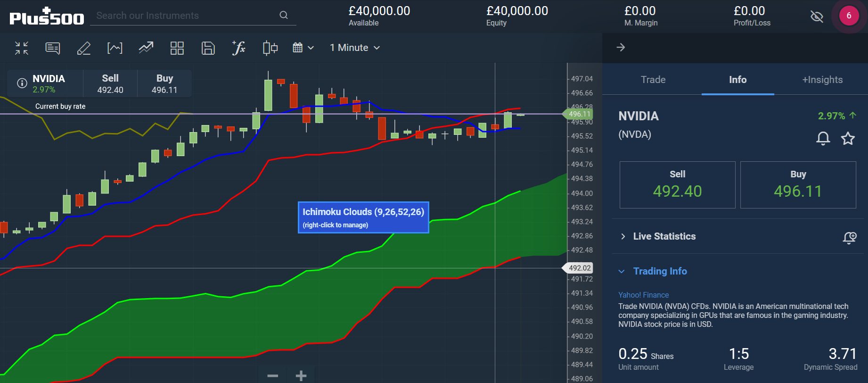Open the candlestick chart type icon
Screen dimensions: 868x383
(270, 48)
